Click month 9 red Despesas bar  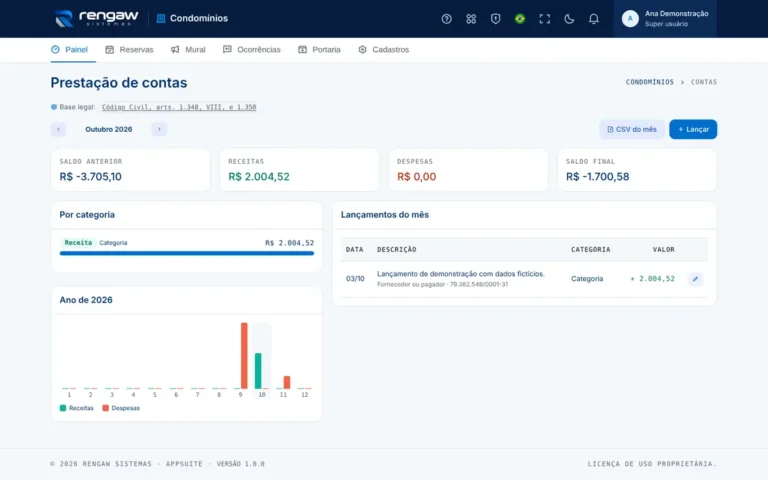coord(244,356)
